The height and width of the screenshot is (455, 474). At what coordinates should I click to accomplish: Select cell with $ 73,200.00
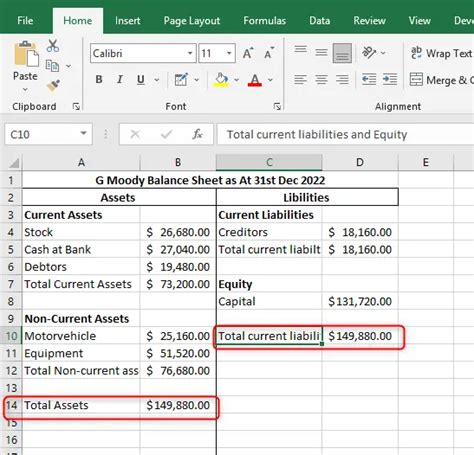178,284
